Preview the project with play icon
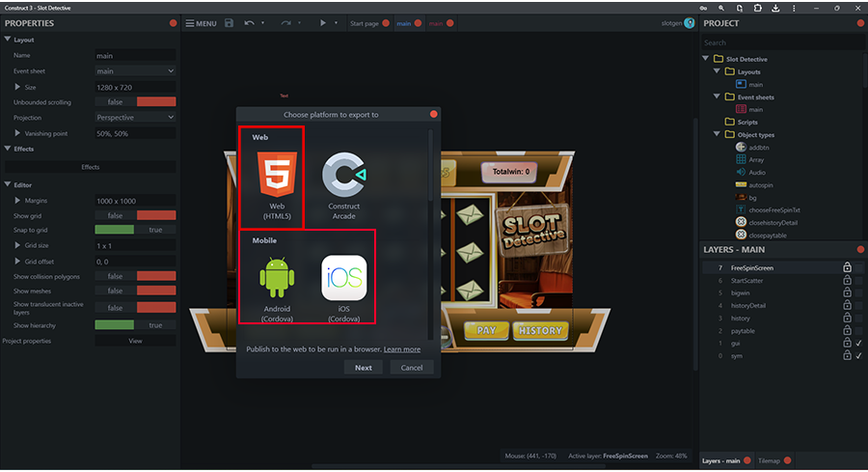The image size is (868, 472). 323,23
